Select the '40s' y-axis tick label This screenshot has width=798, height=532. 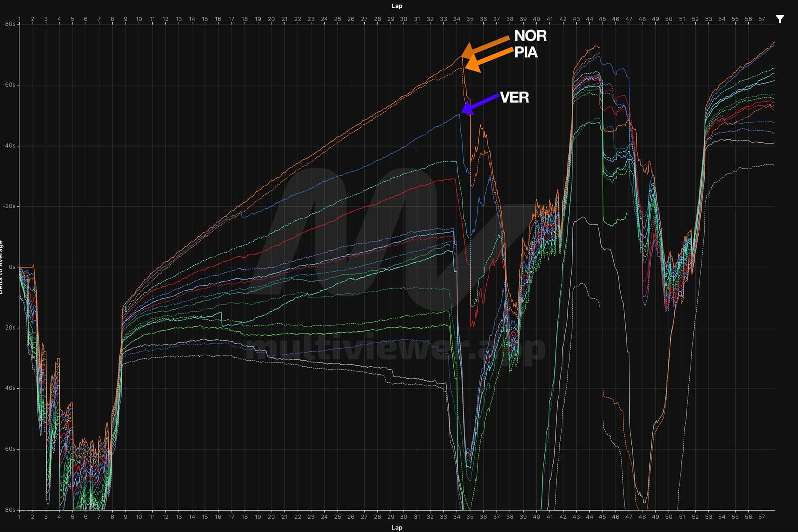point(10,388)
